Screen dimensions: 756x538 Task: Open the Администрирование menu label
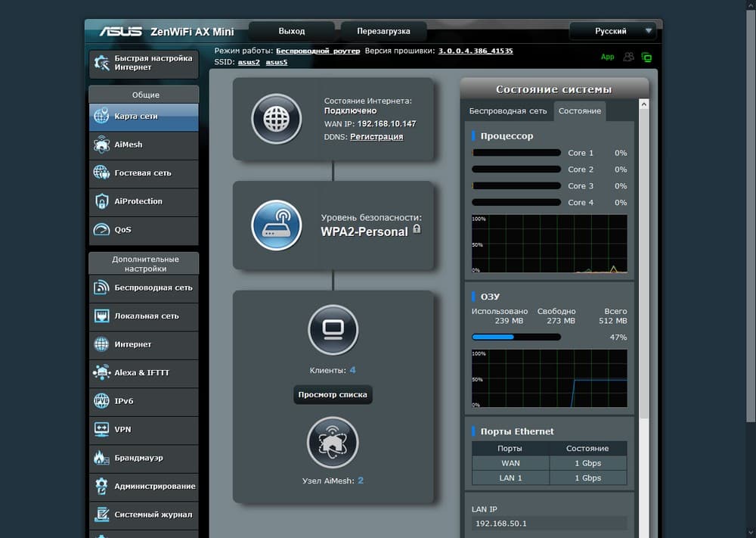[x=155, y=486]
